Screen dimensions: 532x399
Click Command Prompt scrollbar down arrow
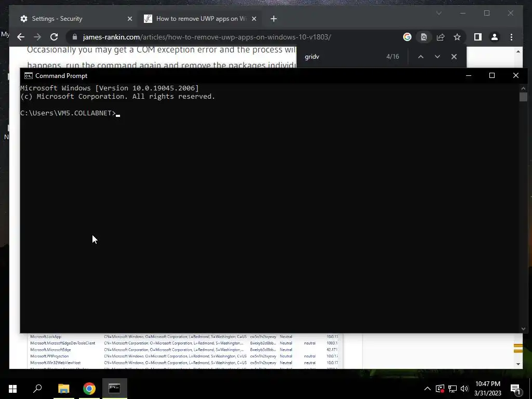coord(523,329)
